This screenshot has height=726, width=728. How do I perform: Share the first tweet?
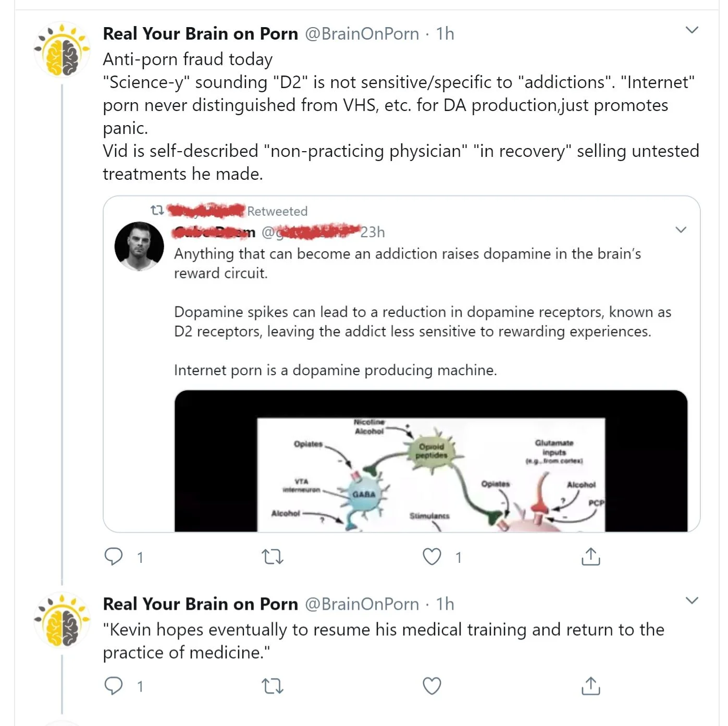590,557
